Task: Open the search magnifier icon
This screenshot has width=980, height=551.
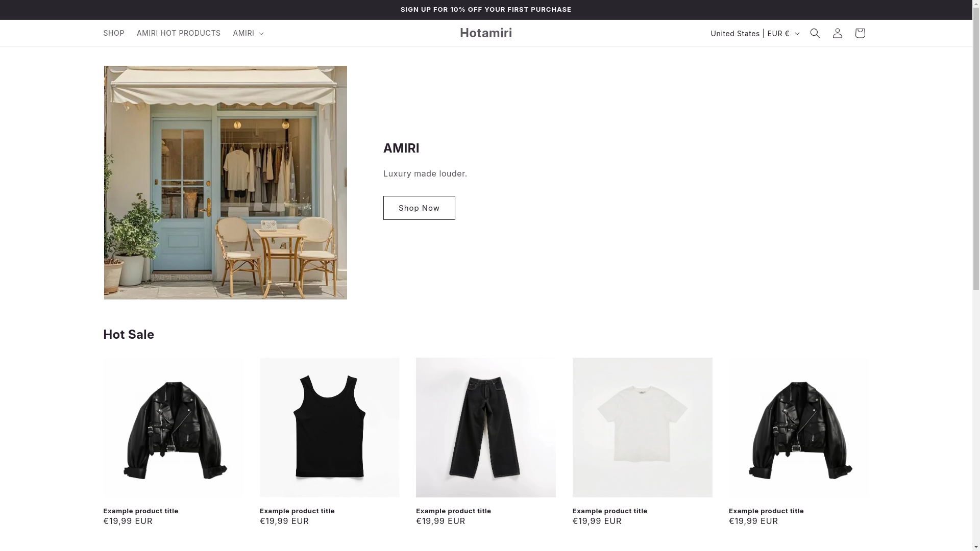Action: click(x=815, y=33)
